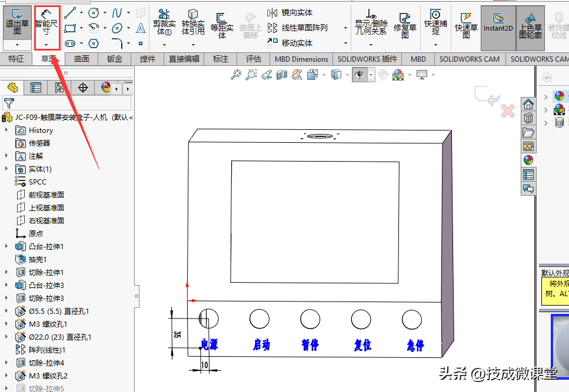Screen dimensions: 569x392
Task: Click the feature tree filter icon
Action: pos(9,103)
